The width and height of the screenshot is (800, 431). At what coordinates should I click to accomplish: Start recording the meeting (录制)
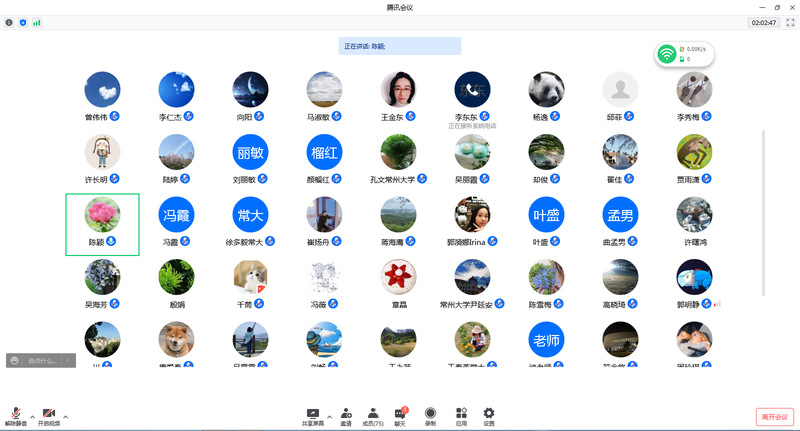point(430,415)
